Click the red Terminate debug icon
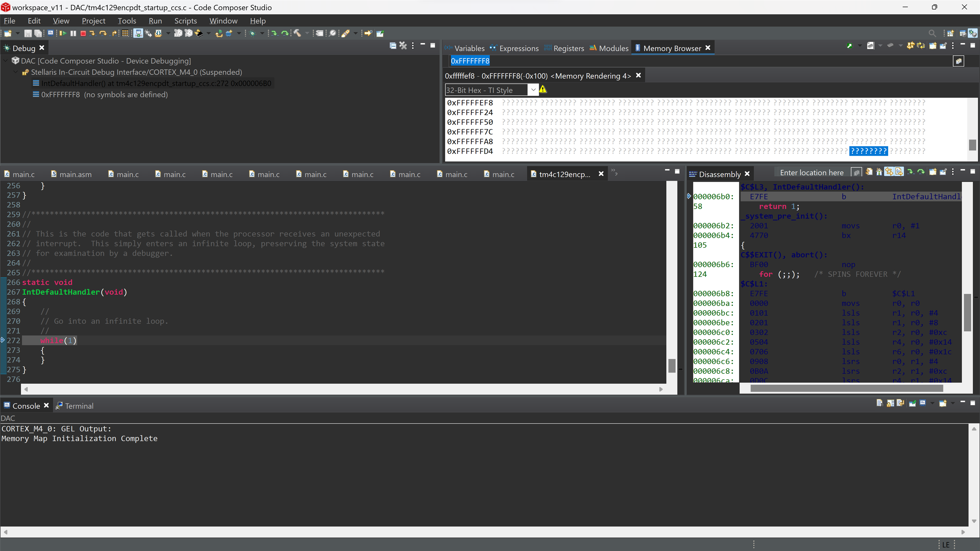Viewport: 980px width, 551px height. pos(83,33)
